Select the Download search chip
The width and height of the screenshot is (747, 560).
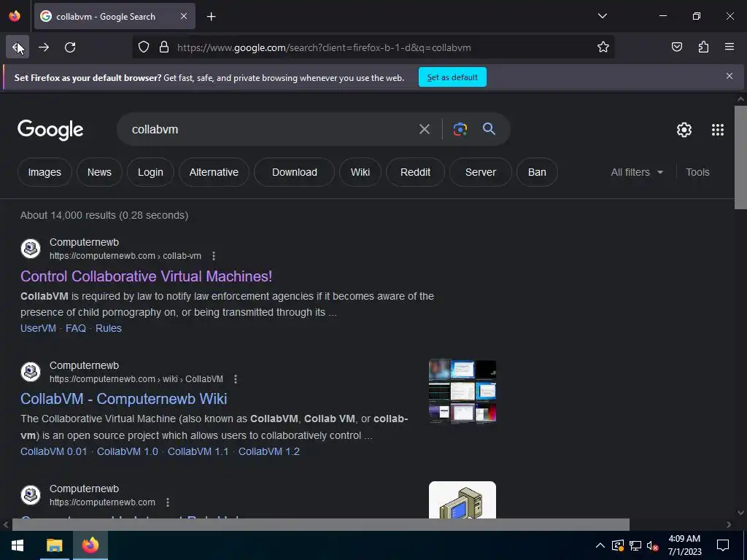[x=295, y=172]
